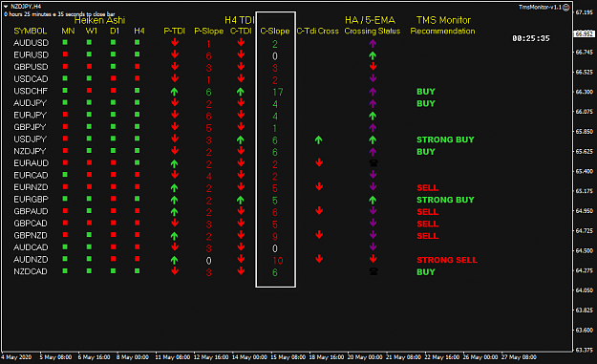Click the green H4 square for NZDCAD
Viewport: 597px width, 364px height.
click(x=137, y=271)
